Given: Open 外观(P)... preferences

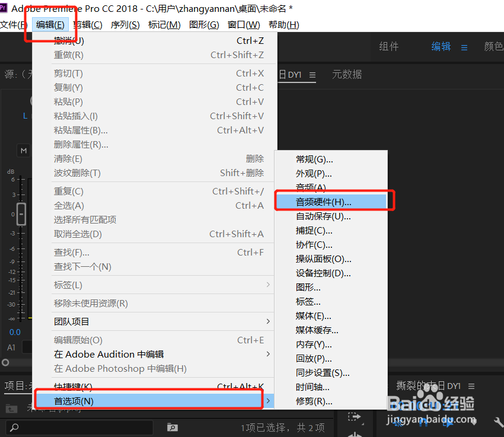Looking at the screenshot, I should coord(331,174).
